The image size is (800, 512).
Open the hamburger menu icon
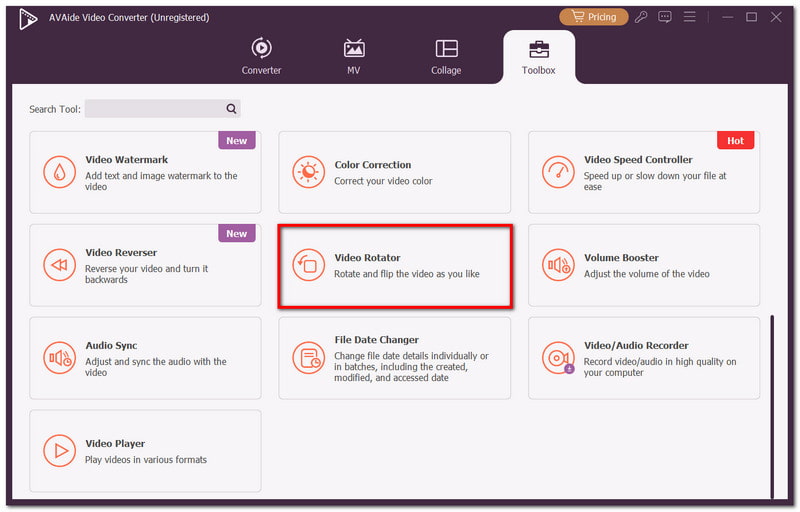pyautogui.click(x=689, y=17)
